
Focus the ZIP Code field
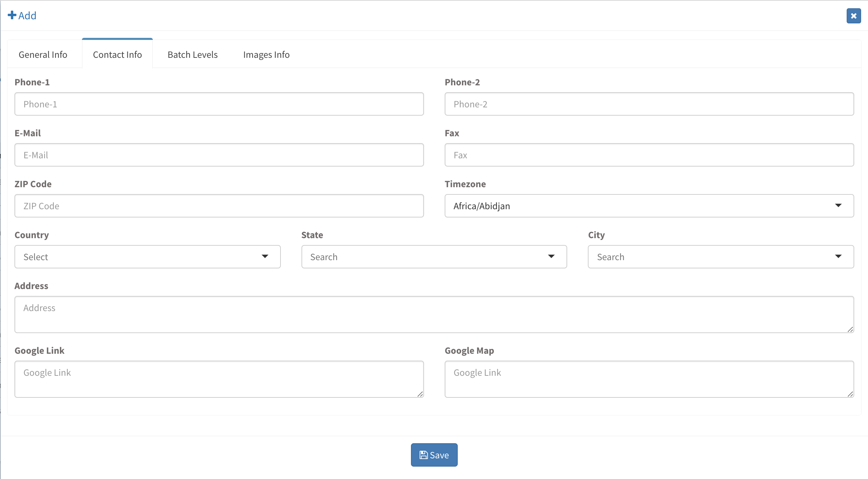click(219, 206)
